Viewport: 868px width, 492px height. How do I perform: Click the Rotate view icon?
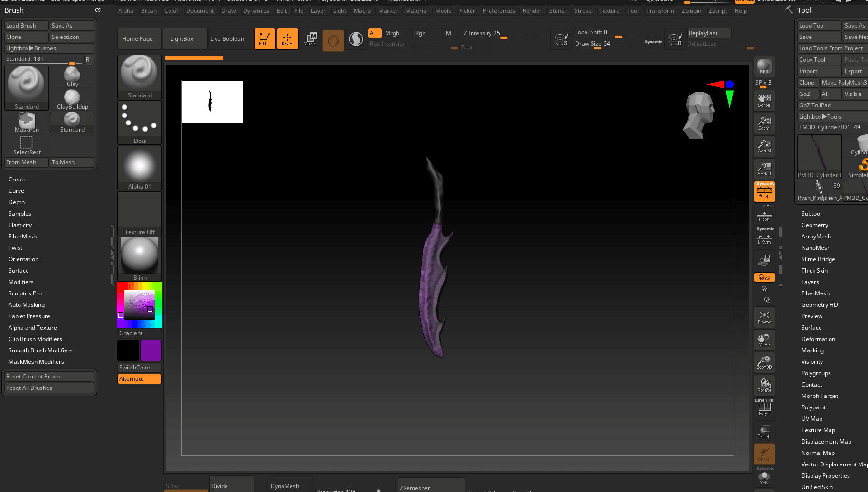pos(764,386)
